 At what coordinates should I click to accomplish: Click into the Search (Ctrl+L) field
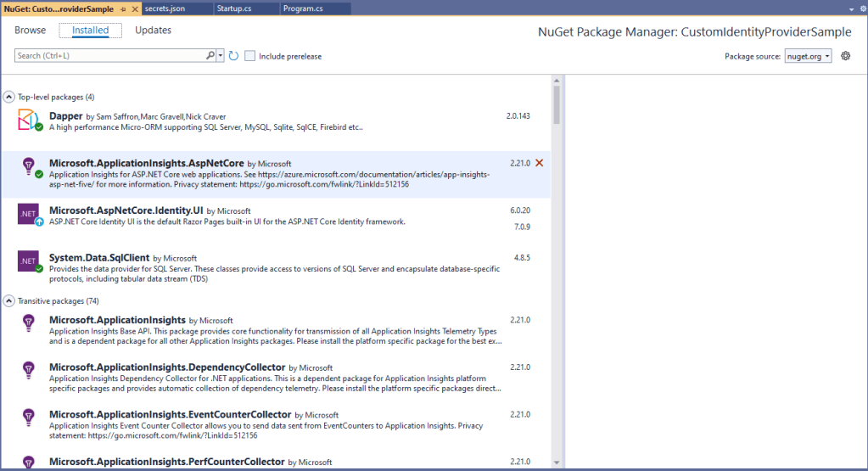pos(109,56)
